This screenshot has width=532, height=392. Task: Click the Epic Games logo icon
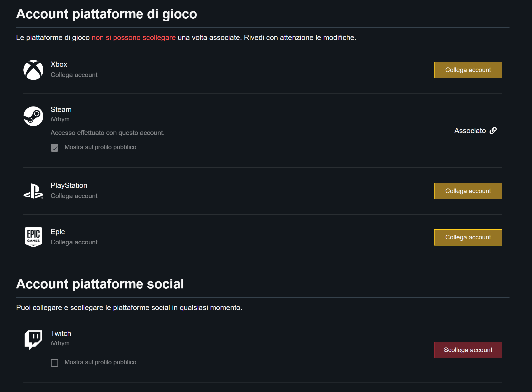point(33,237)
